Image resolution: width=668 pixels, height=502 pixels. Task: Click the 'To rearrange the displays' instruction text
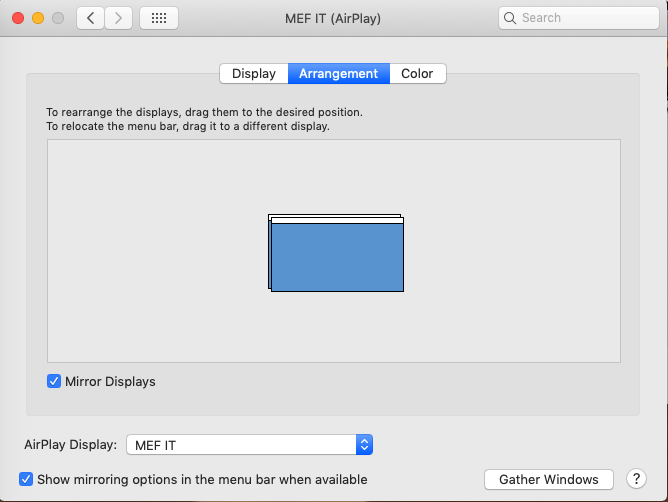click(204, 112)
